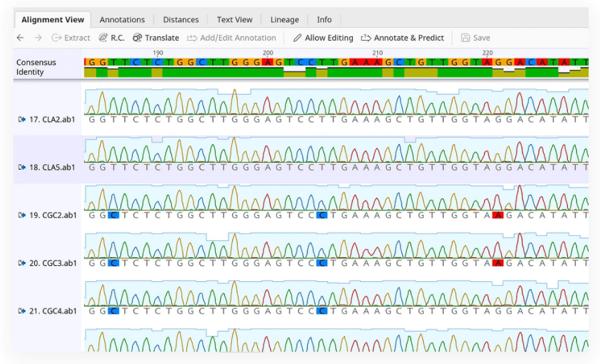Select the 18. CLA5.ab1 sequence row
600x364 pixels.
(301, 160)
